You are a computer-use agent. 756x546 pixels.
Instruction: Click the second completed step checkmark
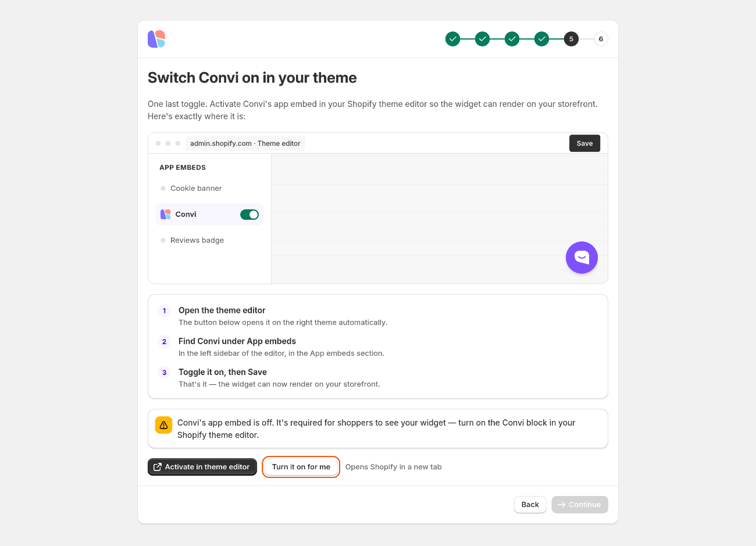point(482,39)
